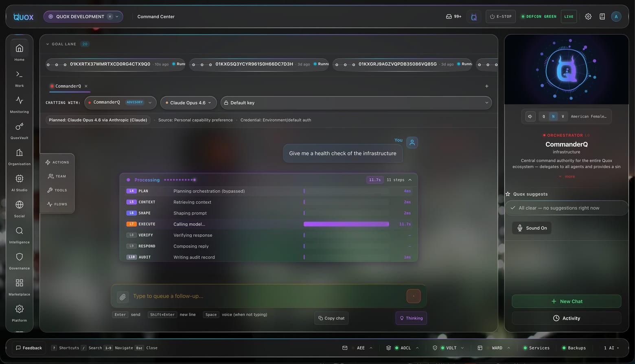Expand the description with 'more'
Image resolution: width=635 pixels, height=364 pixels.
567,177
